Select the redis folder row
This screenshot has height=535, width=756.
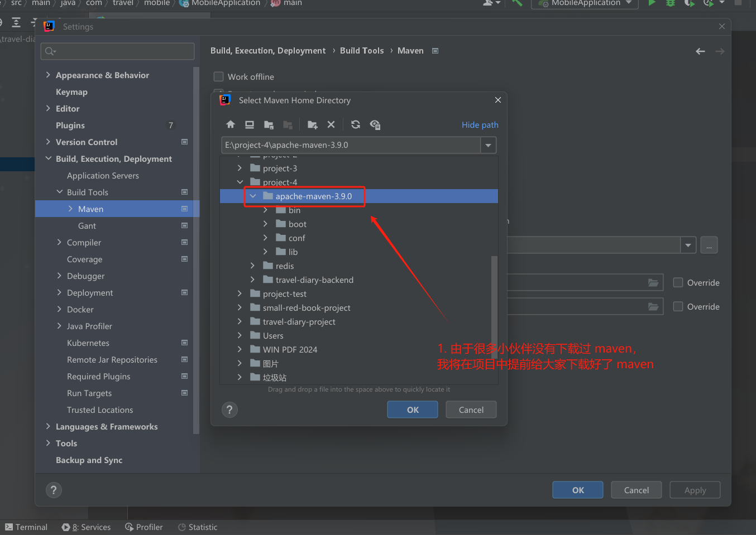359,266
